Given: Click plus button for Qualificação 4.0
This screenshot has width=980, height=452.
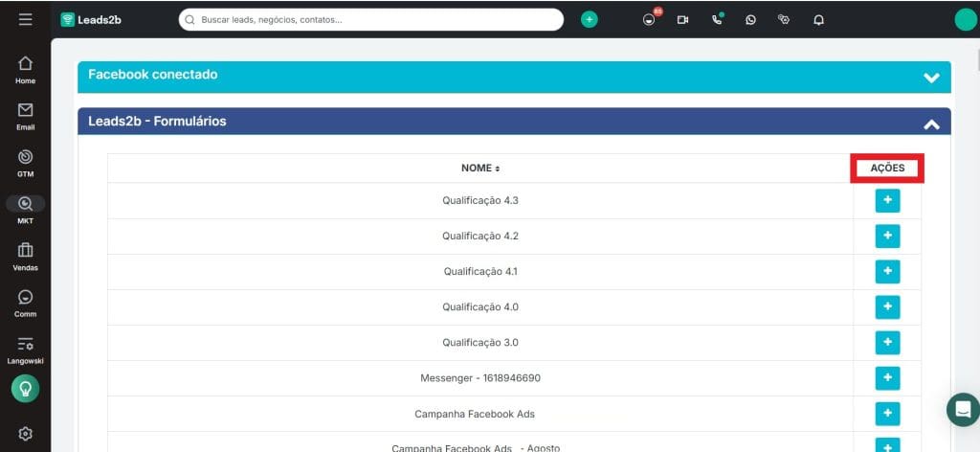Looking at the screenshot, I should point(887,307).
